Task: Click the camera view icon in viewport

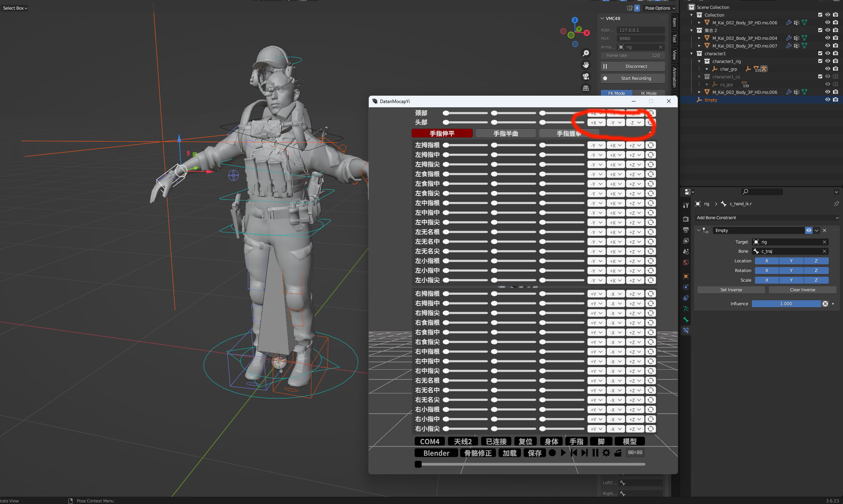Action: point(586,76)
